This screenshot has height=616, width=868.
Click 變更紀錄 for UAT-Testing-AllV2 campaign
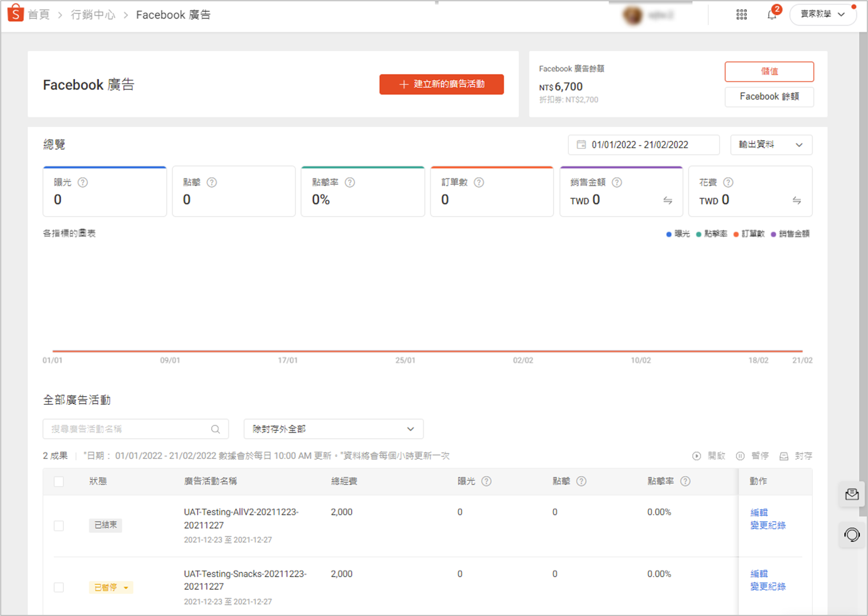tap(768, 525)
